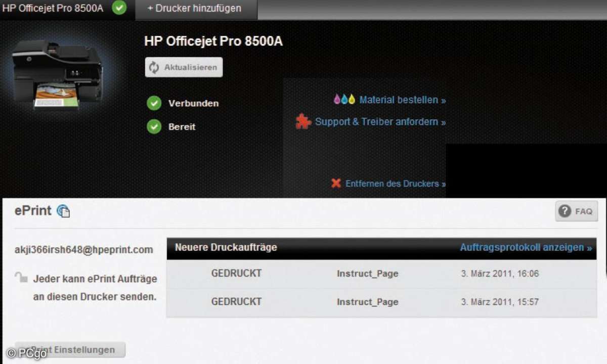Viewport: 607px width, 364px height.
Task: Click the green checkmark in the printer tab
Action: tap(119, 8)
